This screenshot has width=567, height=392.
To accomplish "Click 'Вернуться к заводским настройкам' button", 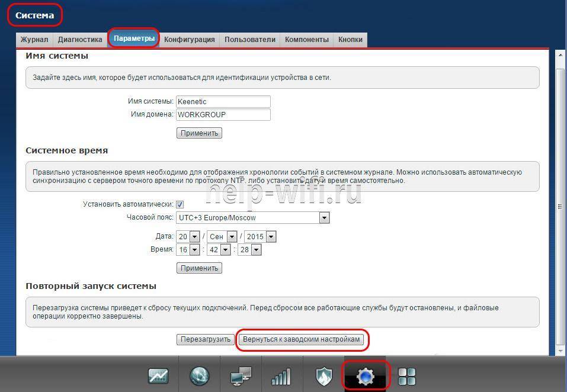I will [301, 339].
